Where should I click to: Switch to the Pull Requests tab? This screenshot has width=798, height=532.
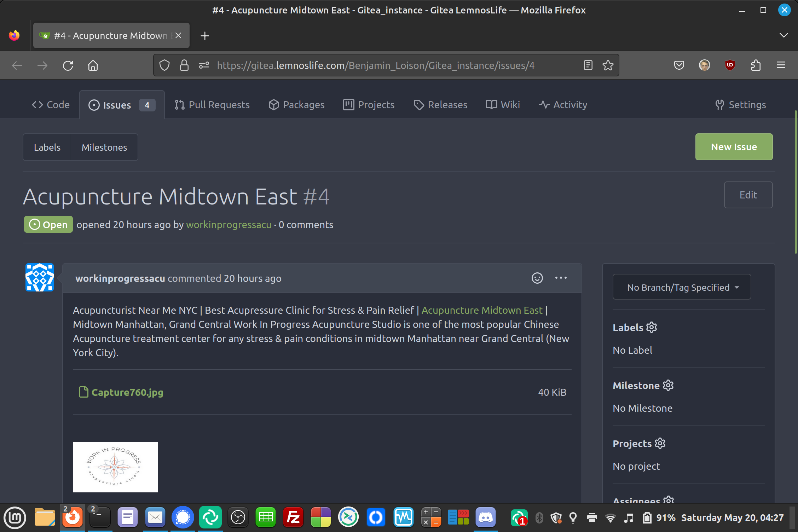coord(212,105)
